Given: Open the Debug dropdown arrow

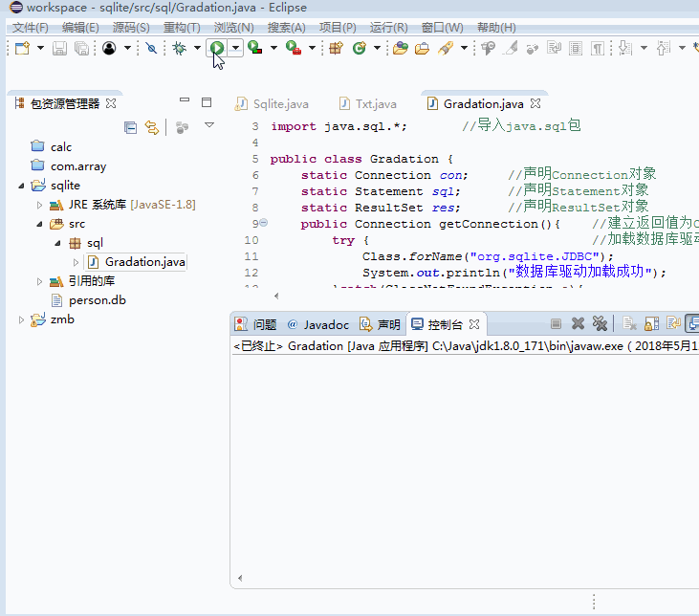Looking at the screenshot, I should (x=197, y=48).
